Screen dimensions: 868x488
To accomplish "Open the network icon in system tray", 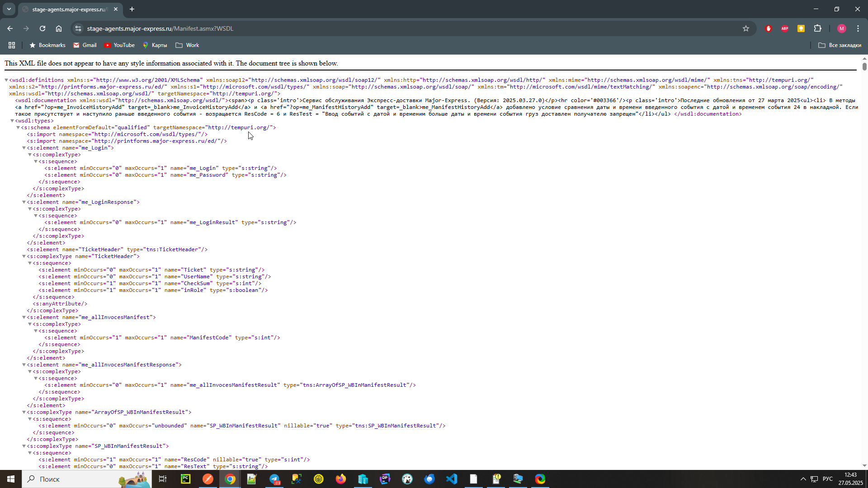I will coord(814,479).
